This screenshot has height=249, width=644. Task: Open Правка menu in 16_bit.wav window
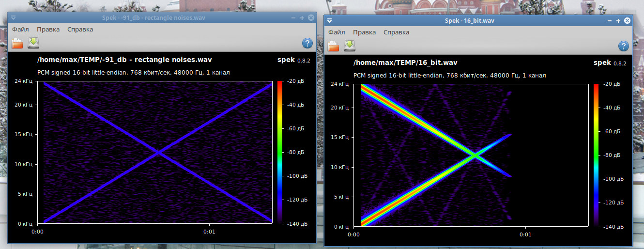[365, 32]
